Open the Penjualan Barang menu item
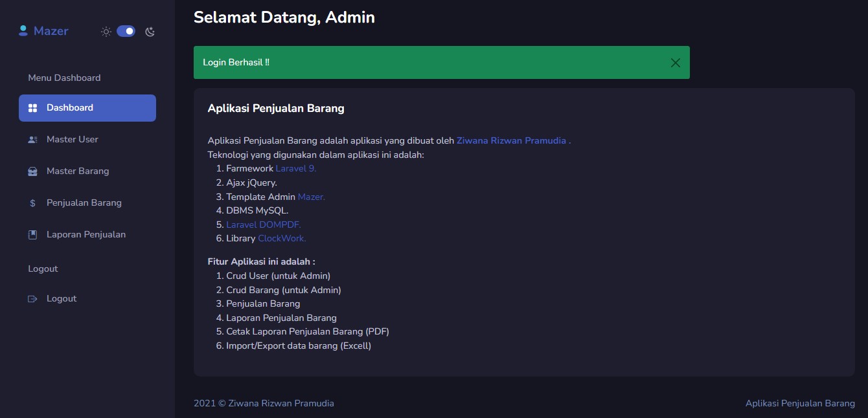Viewport: 868px width, 418px height. [84, 203]
